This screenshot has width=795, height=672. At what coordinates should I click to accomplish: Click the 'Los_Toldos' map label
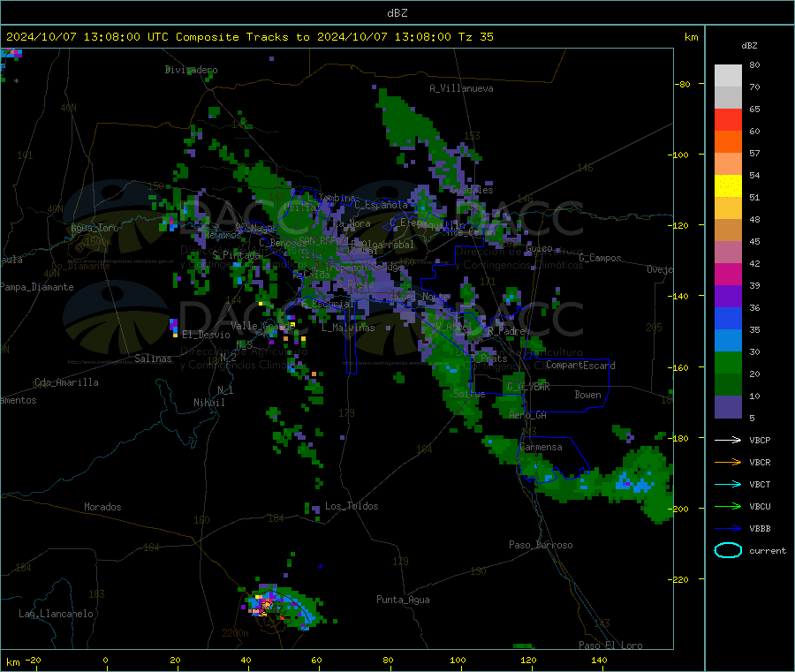352,506
